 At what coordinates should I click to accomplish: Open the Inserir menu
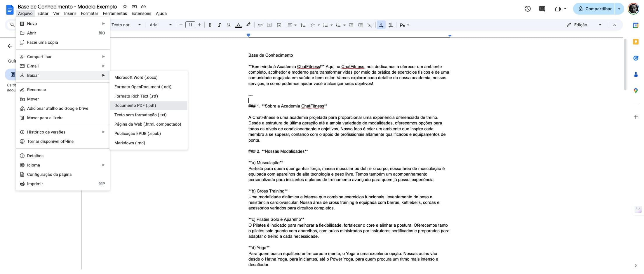click(70, 13)
